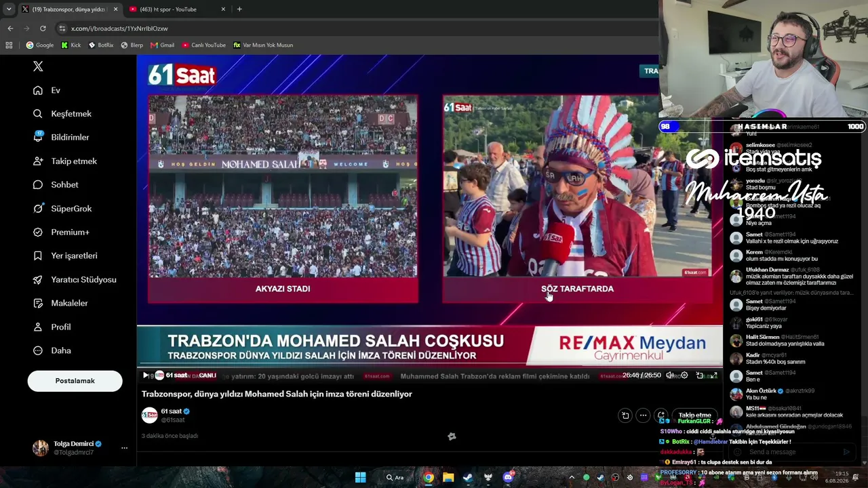The image size is (868, 488).
Task: Open the Gmail bookmark
Action: [x=162, y=45]
